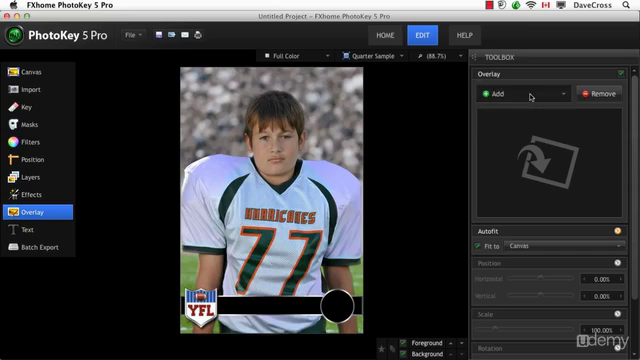Viewport: 640px width, 360px height.
Task: Click the overlay preview placeholder
Action: pyautogui.click(x=549, y=162)
